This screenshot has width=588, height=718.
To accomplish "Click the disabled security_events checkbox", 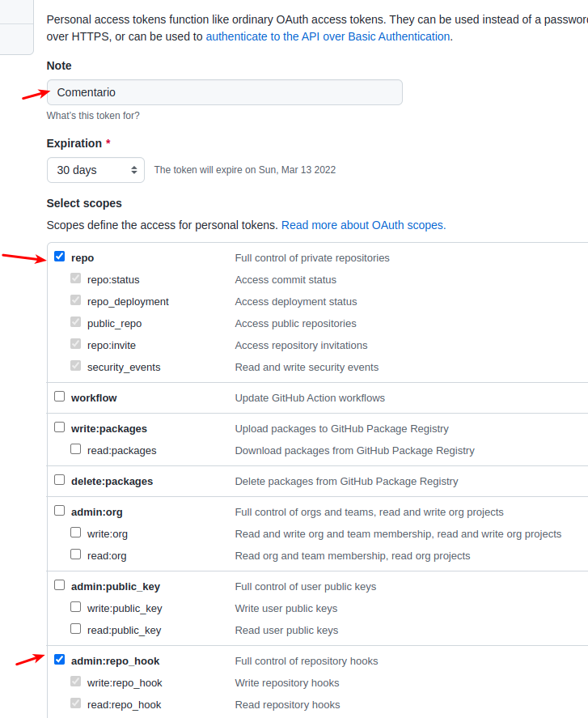I will pyautogui.click(x=75, y=366).
